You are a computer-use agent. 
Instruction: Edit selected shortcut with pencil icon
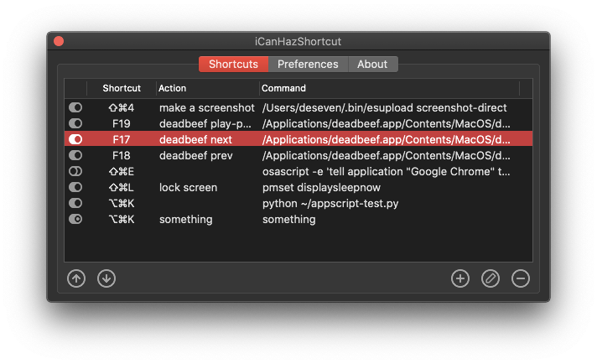[491, 278]
